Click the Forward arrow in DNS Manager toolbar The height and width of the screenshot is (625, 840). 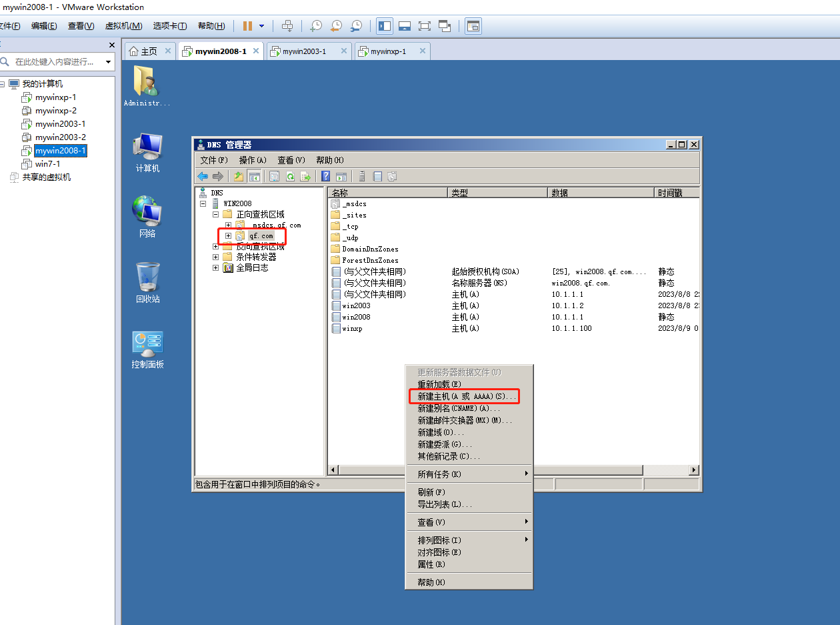(x=218, y=176)
